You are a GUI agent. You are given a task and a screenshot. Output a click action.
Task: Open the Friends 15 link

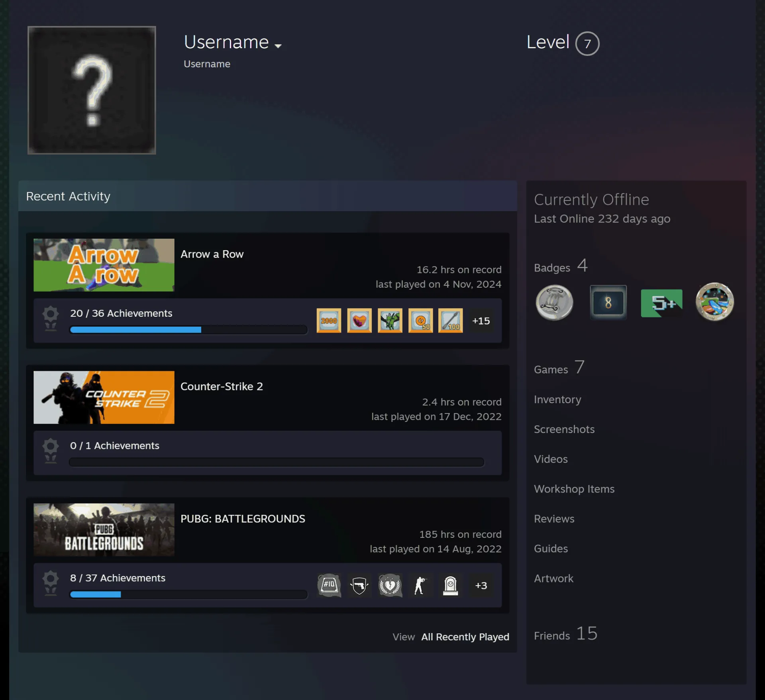coord(566,633)
